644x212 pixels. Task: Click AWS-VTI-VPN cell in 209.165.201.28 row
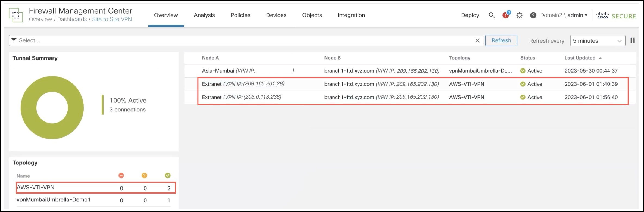(x=466, y=84)
